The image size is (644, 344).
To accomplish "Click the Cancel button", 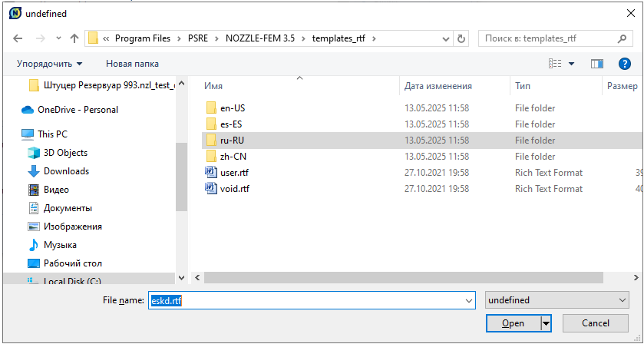I will (595, 323).
